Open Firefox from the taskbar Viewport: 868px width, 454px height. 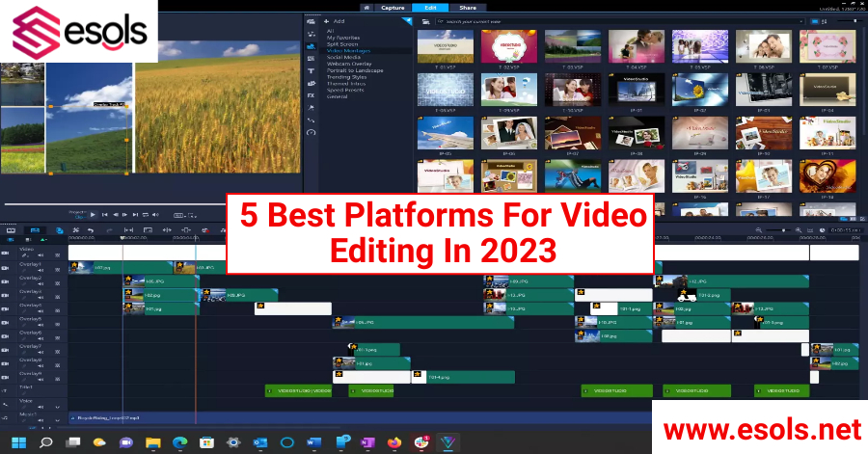[394, 442]
